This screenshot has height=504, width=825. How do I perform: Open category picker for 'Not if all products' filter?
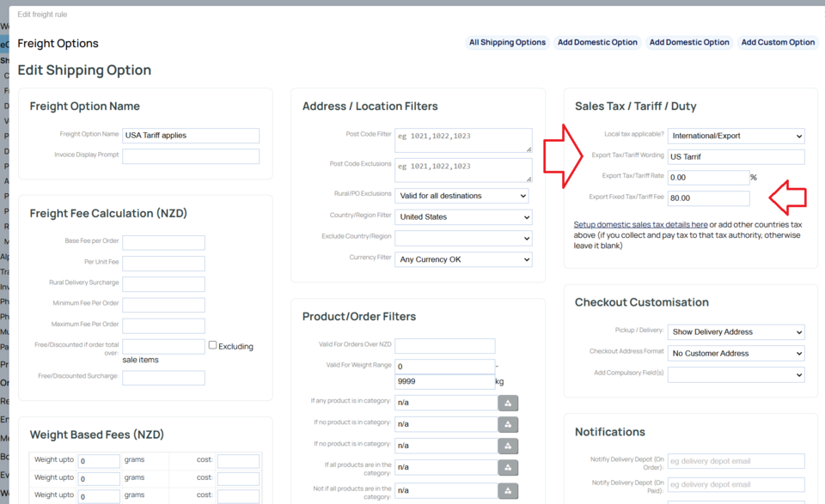[508, 490]
